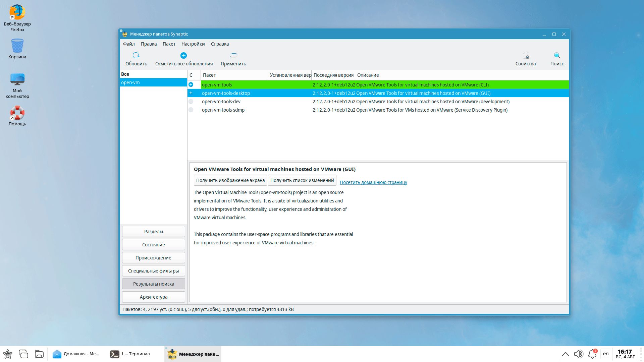The image size is (644, 362).
Task: Click Mark All Upgrades (Отметить все обновления) icon
Action: click(183, 56)
